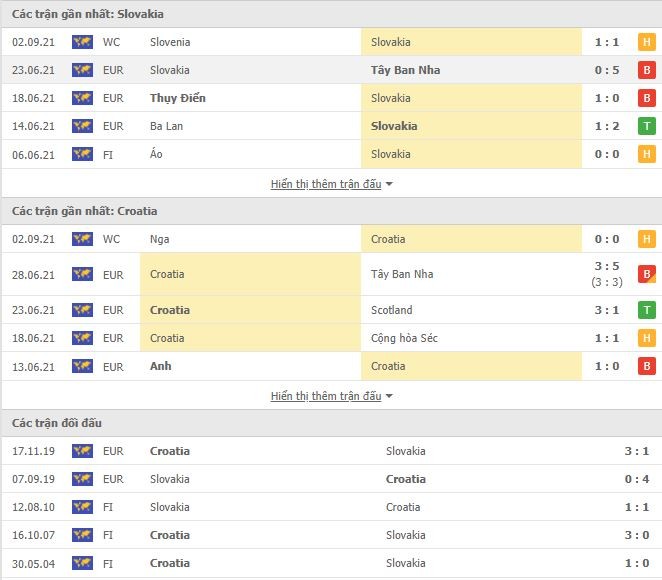662x580 pixels.
Task: Select the Cộng hòa Séc match row
Action: tap(331, 338)
